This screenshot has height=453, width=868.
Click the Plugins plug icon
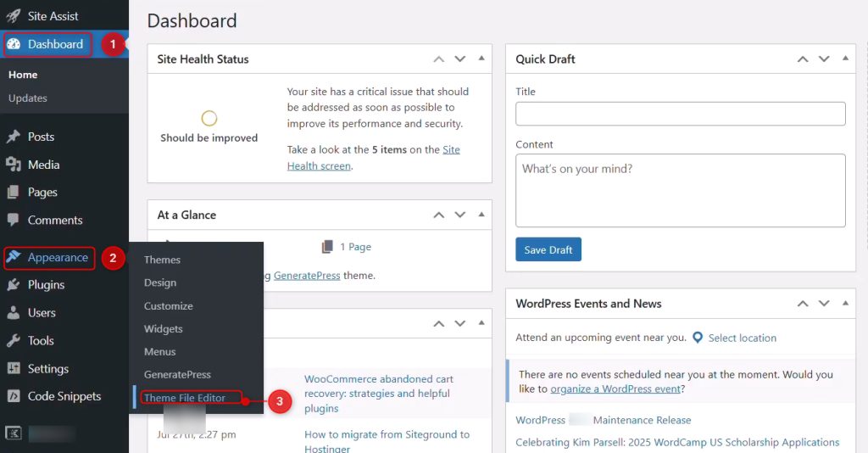[14, 285]
